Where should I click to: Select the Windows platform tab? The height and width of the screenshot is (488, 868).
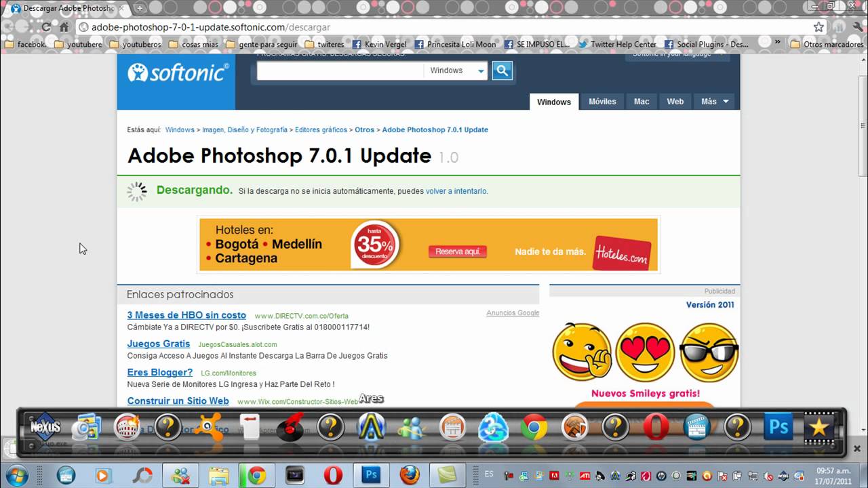click(554, 102)
